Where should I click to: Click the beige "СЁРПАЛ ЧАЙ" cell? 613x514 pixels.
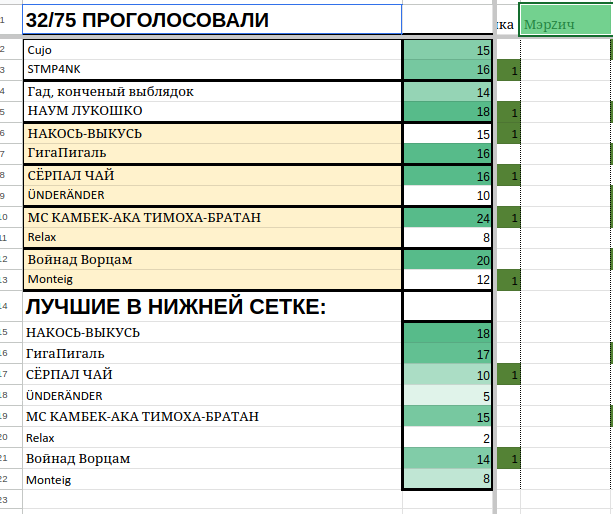click(x=212, y=176)
